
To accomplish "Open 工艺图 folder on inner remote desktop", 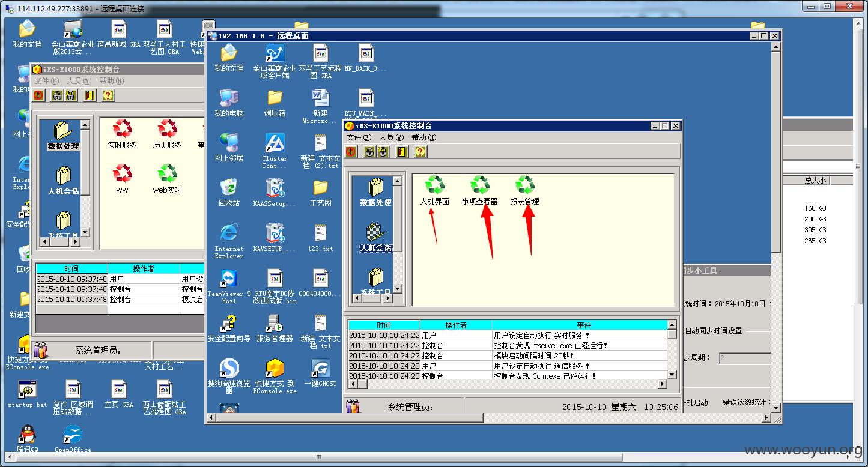I will (x=320, y=193).
